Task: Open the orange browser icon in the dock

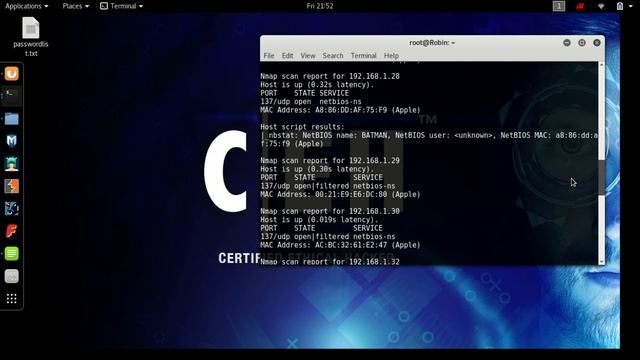Action: point(11,74)
